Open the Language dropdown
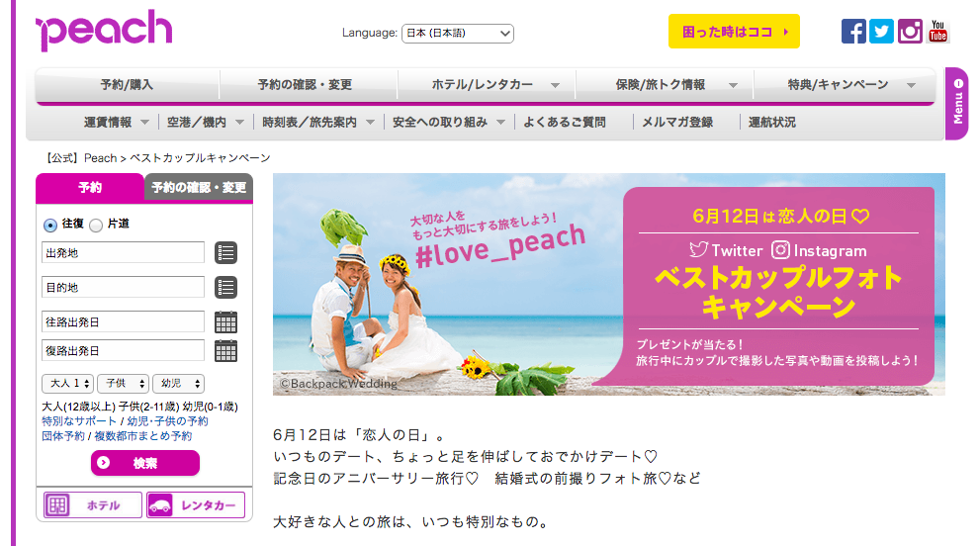The height and width of the screenshot is (546, 980). [458, 34]
